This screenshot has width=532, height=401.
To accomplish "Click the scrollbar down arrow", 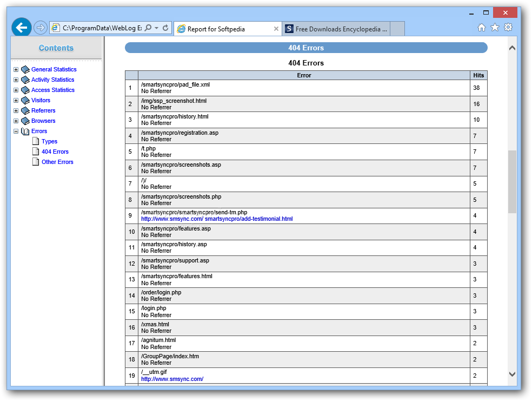I will (512, 374).
